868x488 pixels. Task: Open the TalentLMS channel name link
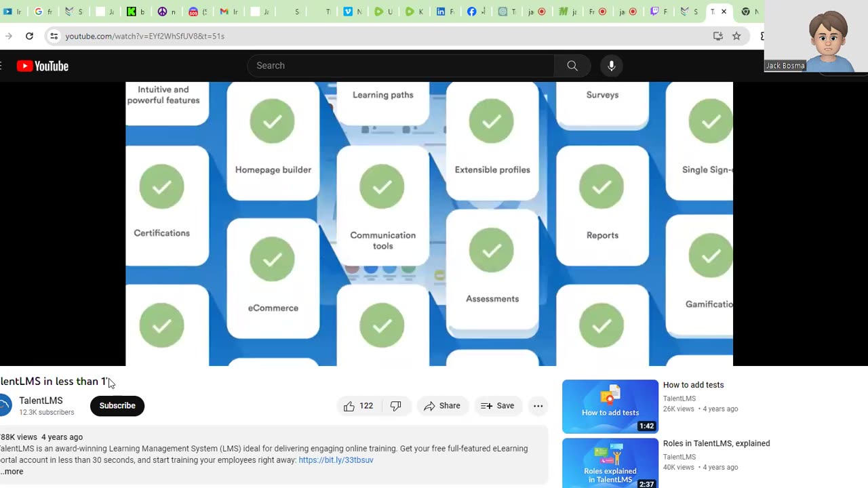point(41,401)
